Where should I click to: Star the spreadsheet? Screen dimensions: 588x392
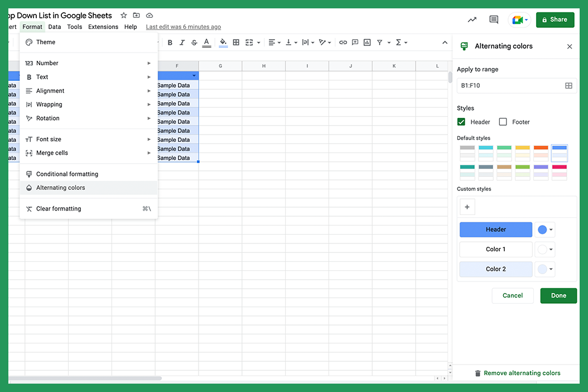click(x=123, y=15)
